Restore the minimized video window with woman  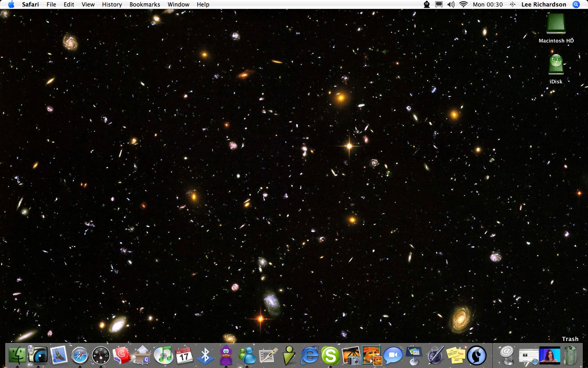pos(550,355)
